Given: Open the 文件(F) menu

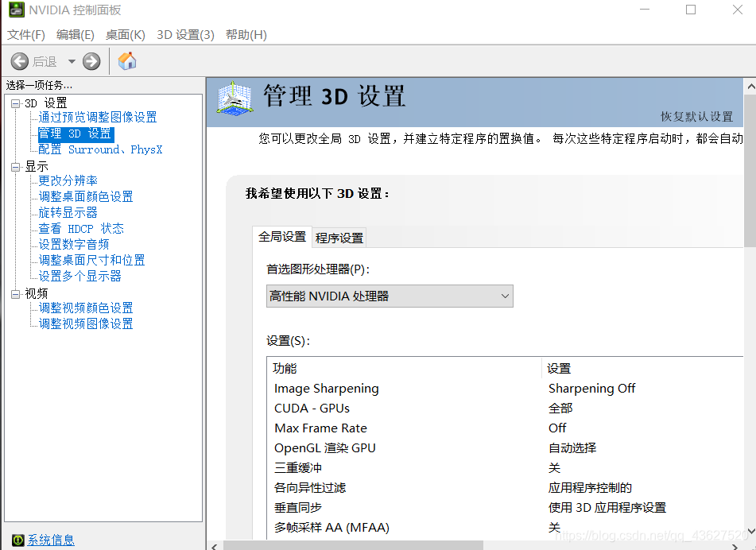Looking at the screenshot, I should [x=26, y=35].
